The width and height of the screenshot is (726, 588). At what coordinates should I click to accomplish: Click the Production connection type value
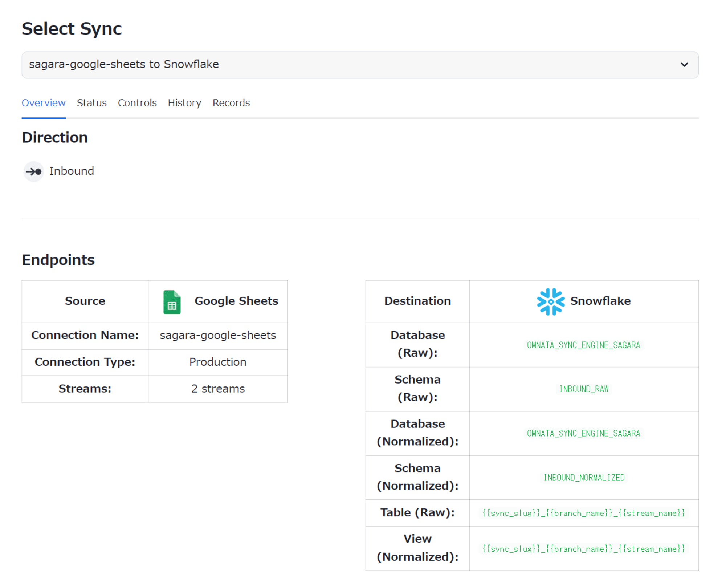tap(218, 362)
